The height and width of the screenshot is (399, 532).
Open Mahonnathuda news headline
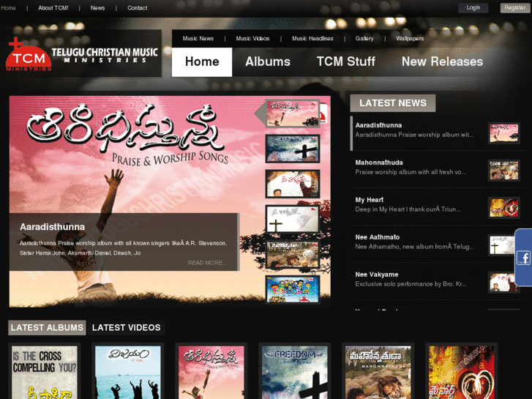(x=379, y=163)
